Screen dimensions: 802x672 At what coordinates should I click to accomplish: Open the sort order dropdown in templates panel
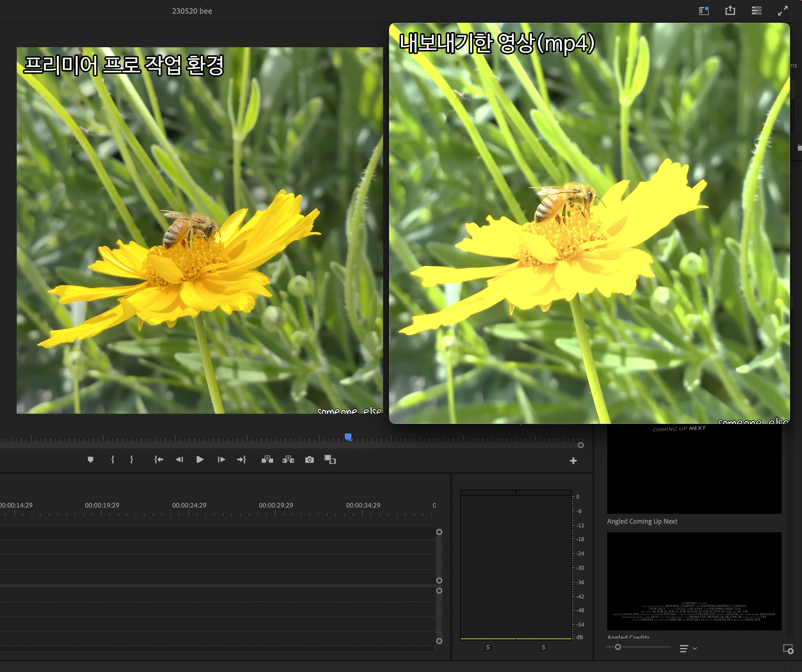click(688, 648)
